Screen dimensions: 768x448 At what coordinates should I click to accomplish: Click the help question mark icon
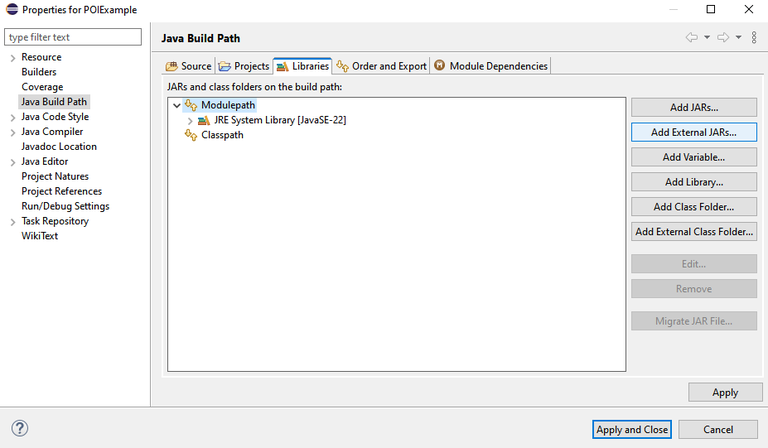[x=20, y=428]
